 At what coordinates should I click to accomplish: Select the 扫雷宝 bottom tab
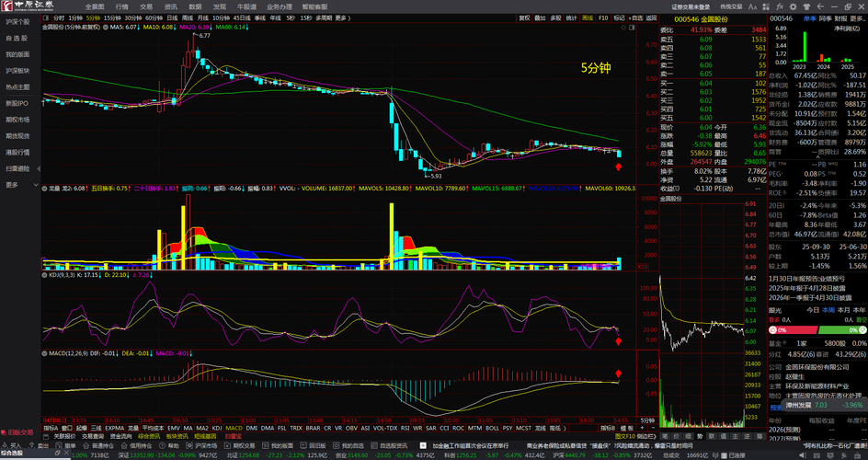click(234, 436)
